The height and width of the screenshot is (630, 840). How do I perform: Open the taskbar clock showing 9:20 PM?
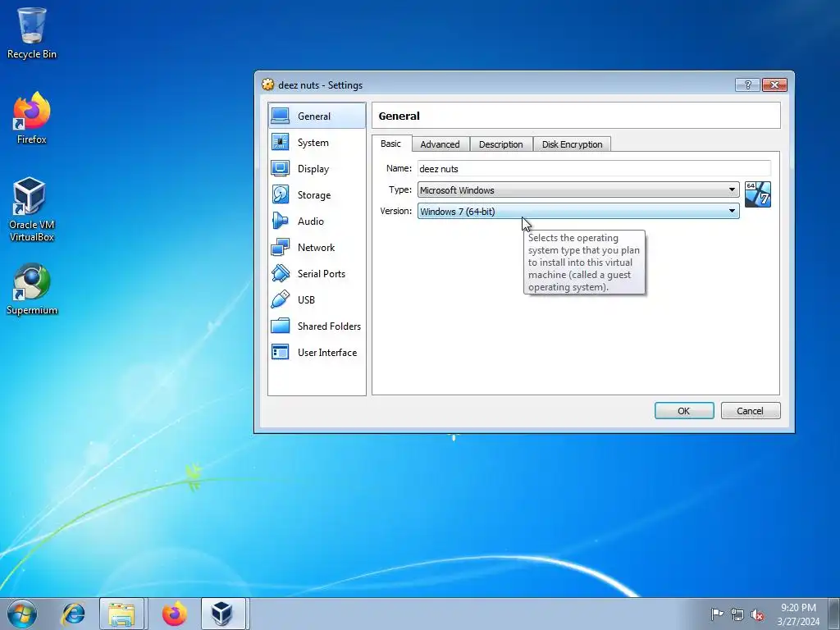(x=798, y=614)
